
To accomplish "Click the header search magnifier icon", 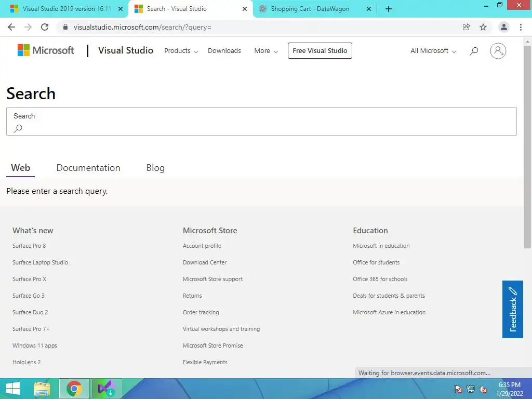I will [x=474, y=51].
